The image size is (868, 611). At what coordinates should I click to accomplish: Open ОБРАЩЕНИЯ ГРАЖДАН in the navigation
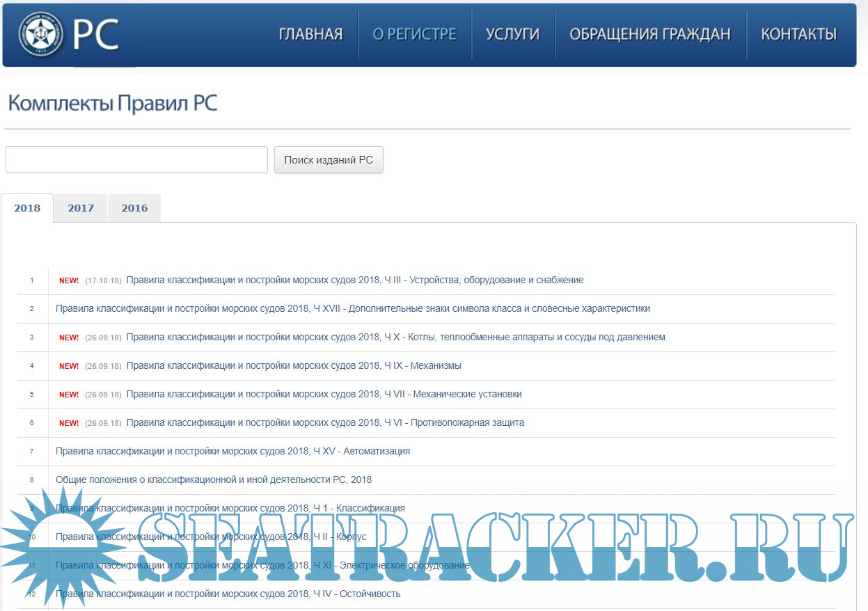coord(649,34)
